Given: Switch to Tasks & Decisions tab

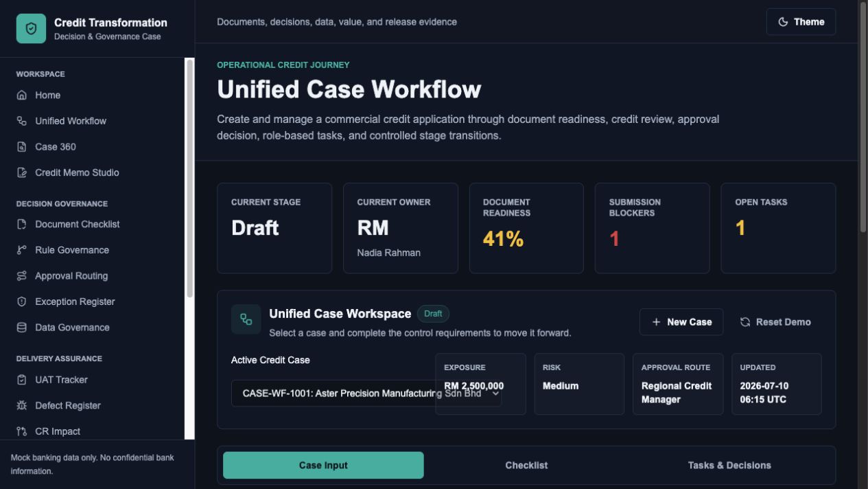Looking at the screenshot, I should tap(729, 465).
